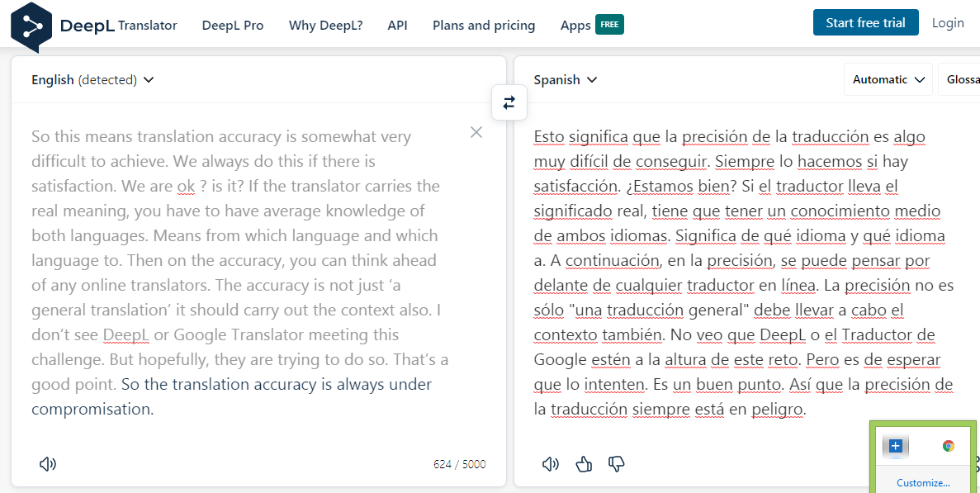Give the translation a thumbs down
Screen dimensions: 980x493
(616, 463)
